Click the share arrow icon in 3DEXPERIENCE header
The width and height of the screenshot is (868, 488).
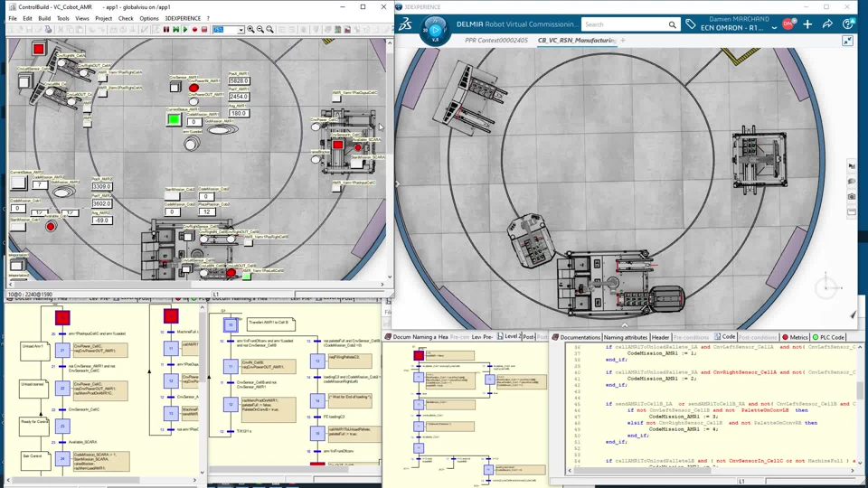(827, 23)
